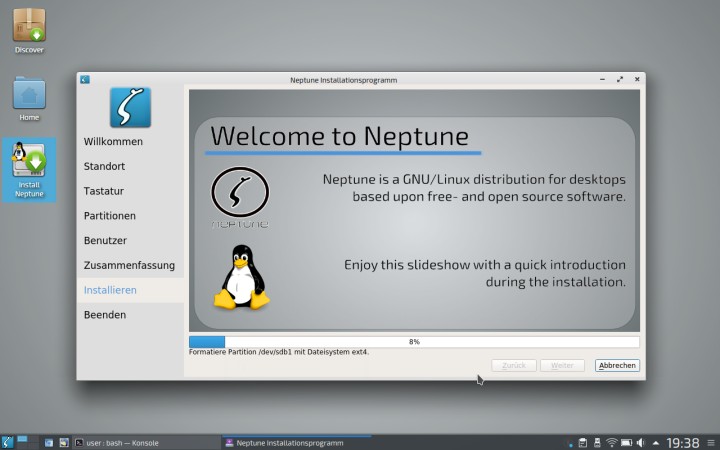720x450 pixels.
Task: Close the Neptune installer window
Action: pos(637,79)
